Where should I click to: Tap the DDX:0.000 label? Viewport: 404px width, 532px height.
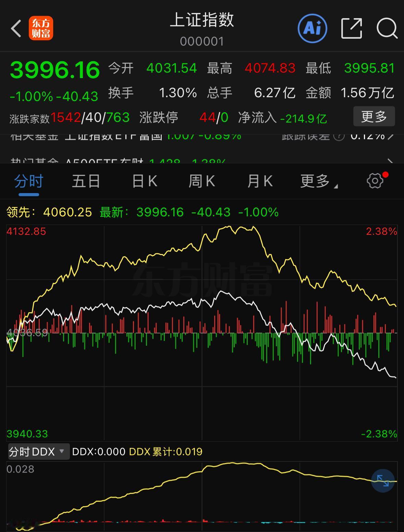99,452
